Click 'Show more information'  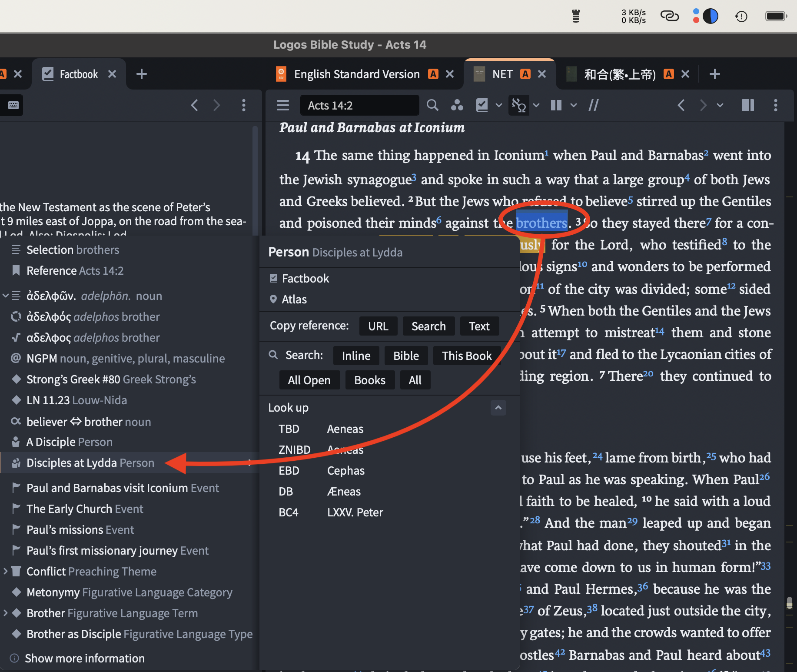(x=85, y=658)
